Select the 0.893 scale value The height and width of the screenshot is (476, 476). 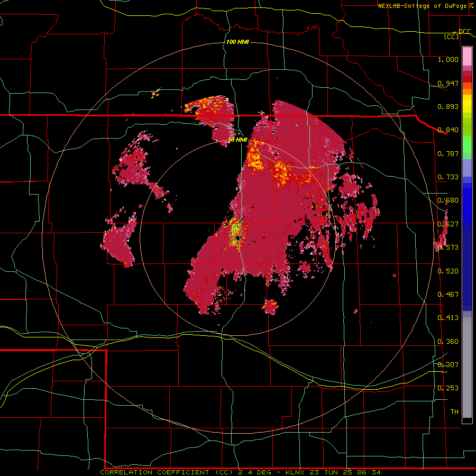pos(448,106)
